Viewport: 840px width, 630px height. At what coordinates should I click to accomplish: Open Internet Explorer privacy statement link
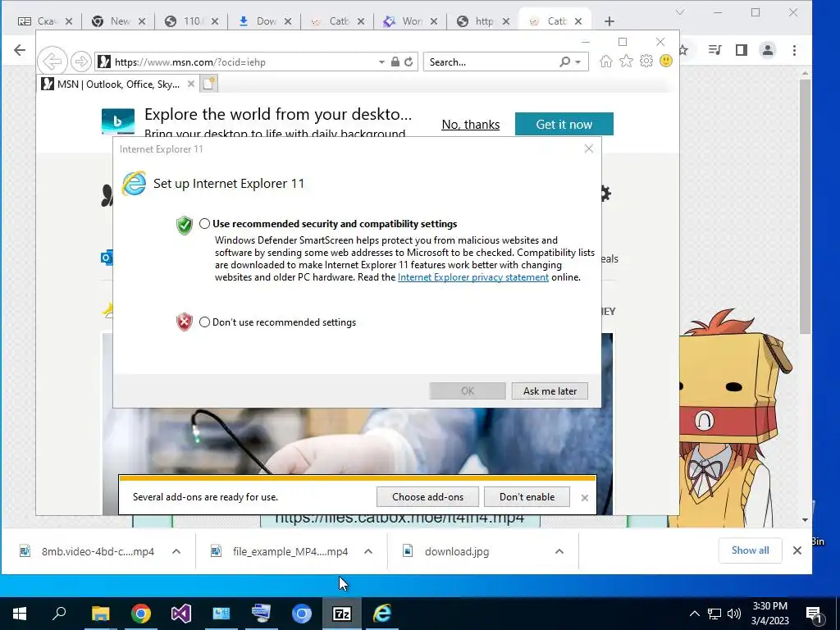(x=473, y=277)
